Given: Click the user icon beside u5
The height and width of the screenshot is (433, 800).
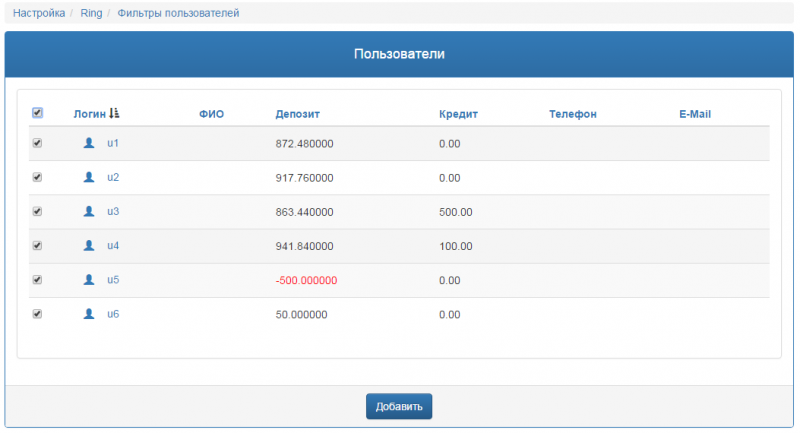Looking at the screenshot, I should (89, 280).
